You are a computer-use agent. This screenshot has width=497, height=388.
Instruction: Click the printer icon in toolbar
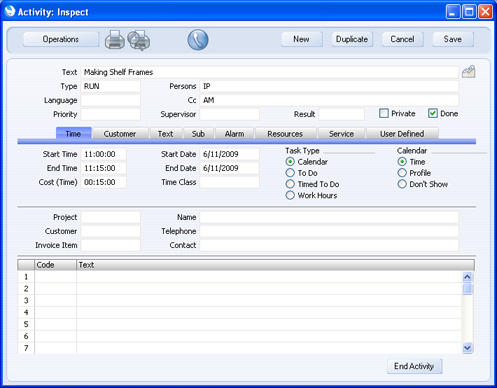pyautogui.click(x=115, y=40)
